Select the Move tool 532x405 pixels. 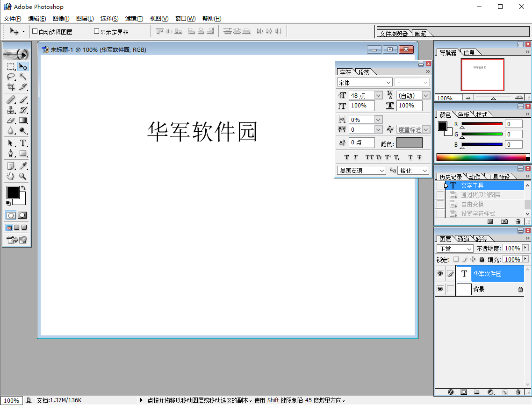coord(23,67)
